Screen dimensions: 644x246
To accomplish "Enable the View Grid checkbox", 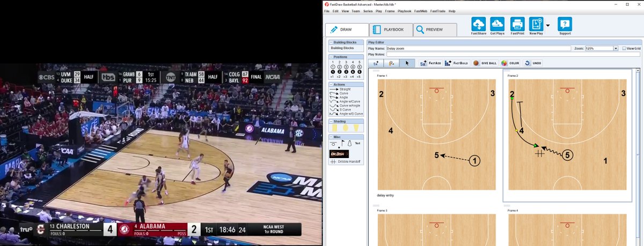I will pyautogui.click(x=624, y=48).
